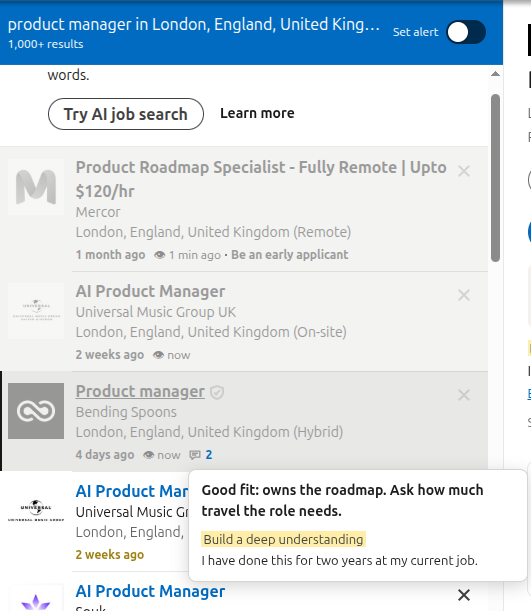Click the comment count 2
Screen dimensions: 531x611
click(x=209, y=455)
